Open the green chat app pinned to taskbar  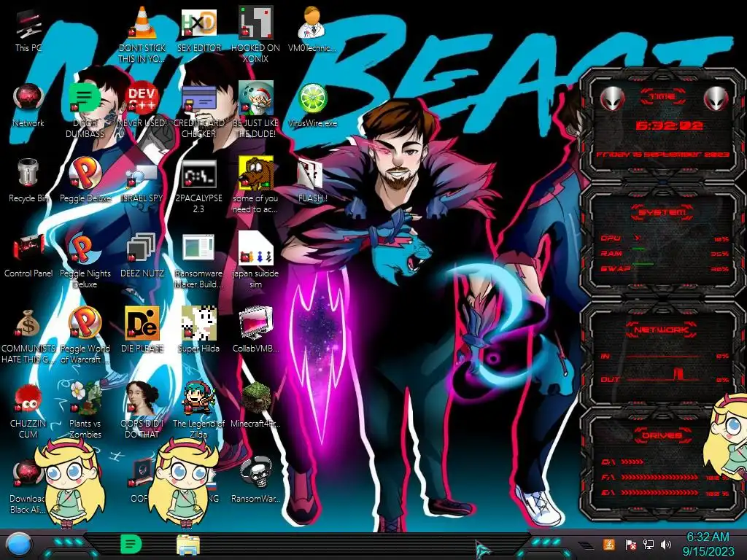coord(131,544)
